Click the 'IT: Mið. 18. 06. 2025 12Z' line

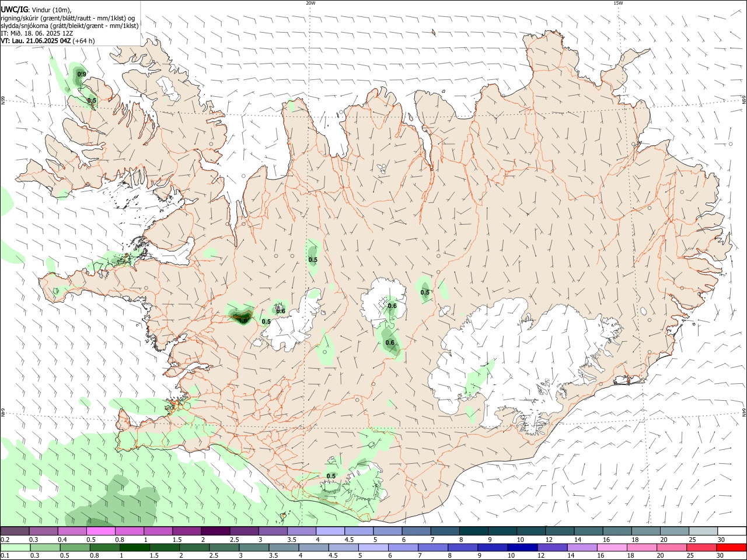click(37, 33)
